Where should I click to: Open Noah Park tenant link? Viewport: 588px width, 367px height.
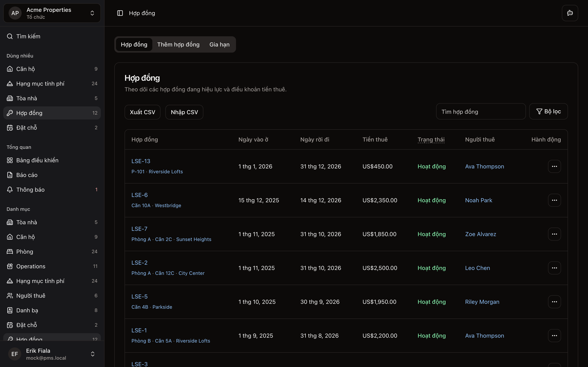478,200
